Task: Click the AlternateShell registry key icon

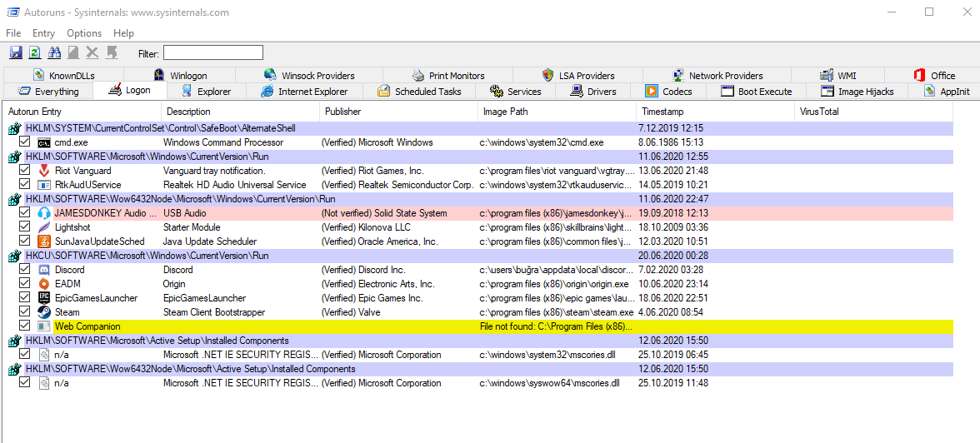Action: [x=14, y=129]
